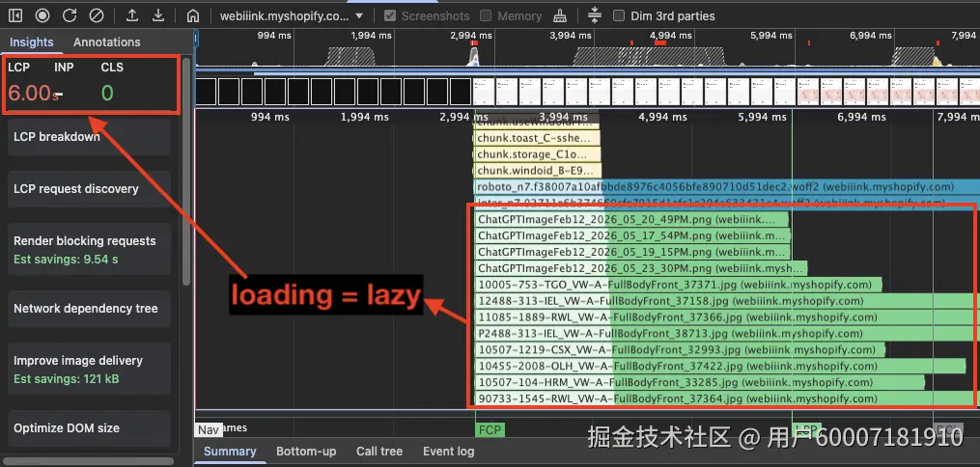Enable the Memory checkbox
This screenshot has width=980, height=467.
tap(486, 16)
